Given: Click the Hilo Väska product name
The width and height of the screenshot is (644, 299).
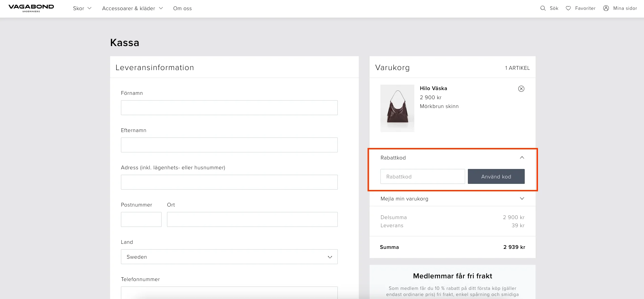Looking at the screenshot, I should click(433, 88).
